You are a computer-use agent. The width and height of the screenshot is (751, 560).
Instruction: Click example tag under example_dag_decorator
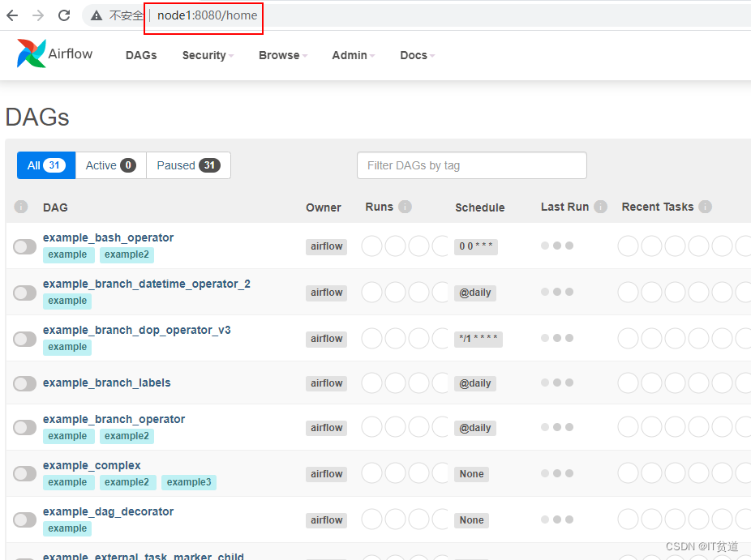coord(67,528)
